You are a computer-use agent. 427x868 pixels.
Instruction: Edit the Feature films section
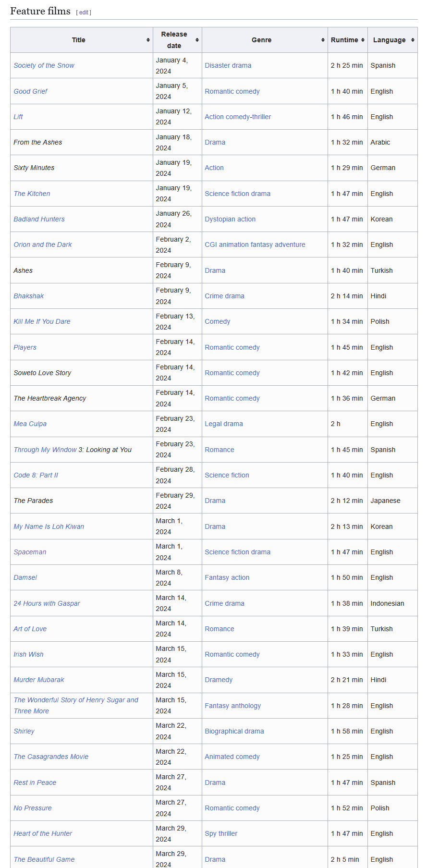[x=84, y=12]
